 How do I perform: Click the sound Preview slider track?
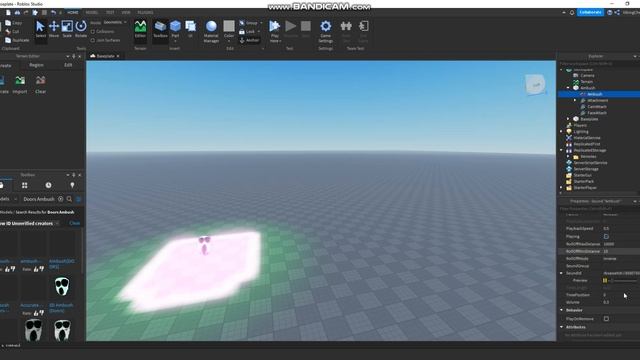(x=623, y=281)
